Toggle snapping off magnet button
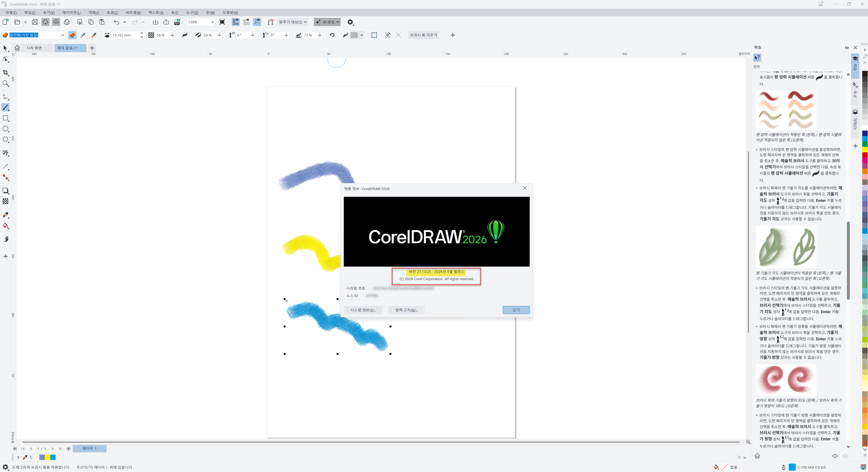 coord(271,22)
